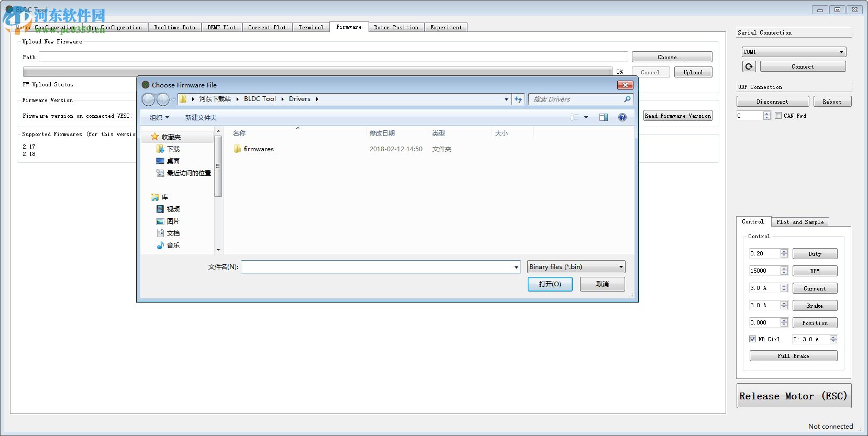Select the 收藏夹 favorites star
The height and width of the screenshot is (436, 868).
pyautogui.click(x=154, y=137)
